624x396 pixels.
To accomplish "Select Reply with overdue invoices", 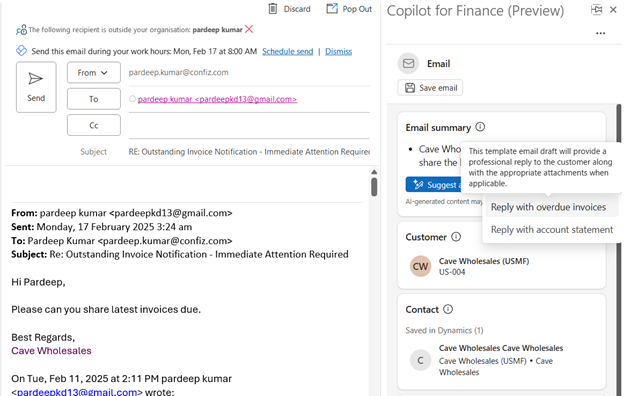I will 548,207.
